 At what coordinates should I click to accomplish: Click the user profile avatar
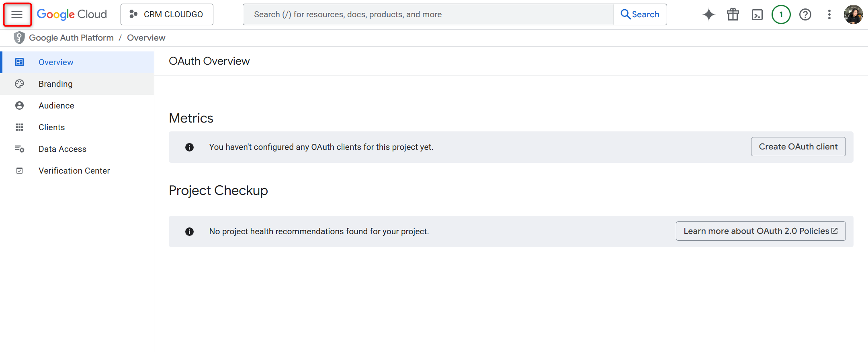coord(853,15)
